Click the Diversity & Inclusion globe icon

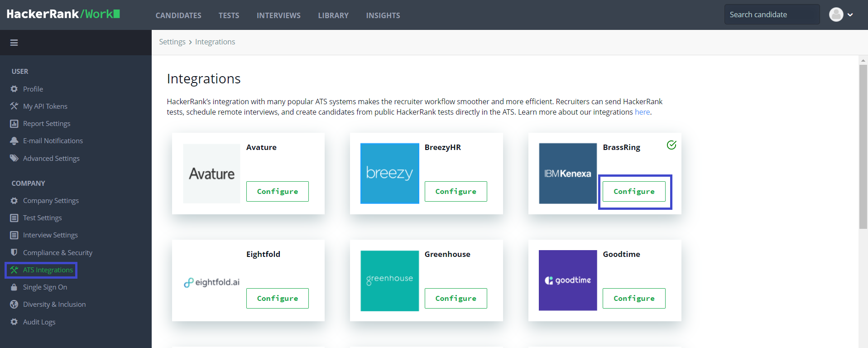click(14, 304)
